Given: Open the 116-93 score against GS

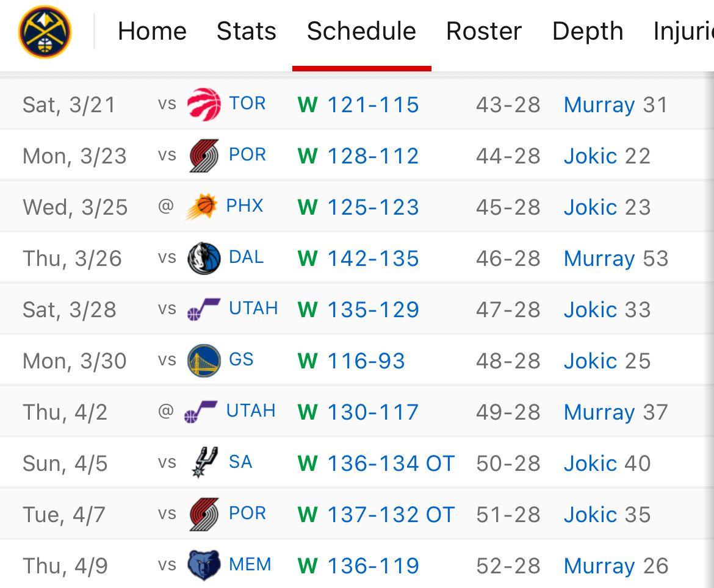Looking at the screenshot, I should (366, 361).
